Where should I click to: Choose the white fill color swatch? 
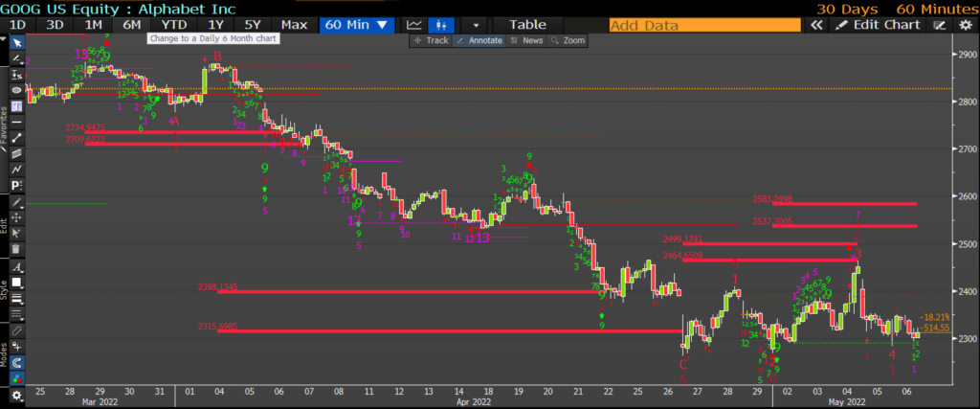[x=17, y=283]
